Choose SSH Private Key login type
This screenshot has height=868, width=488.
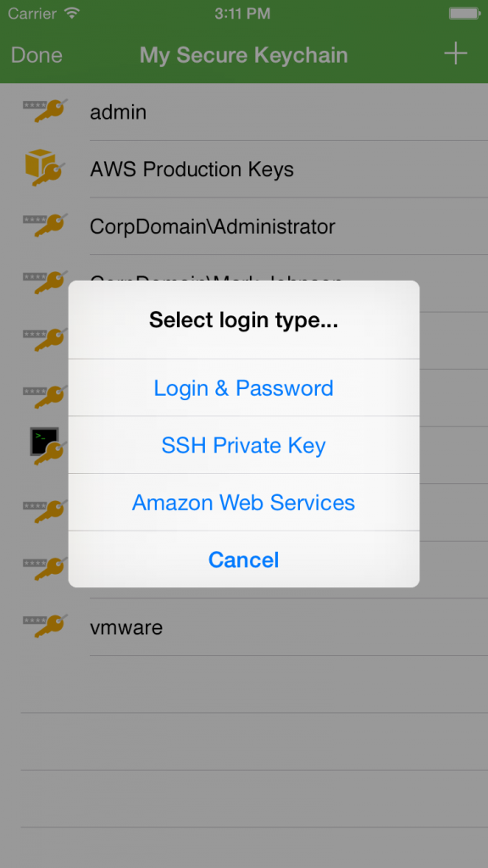(243, 445)
